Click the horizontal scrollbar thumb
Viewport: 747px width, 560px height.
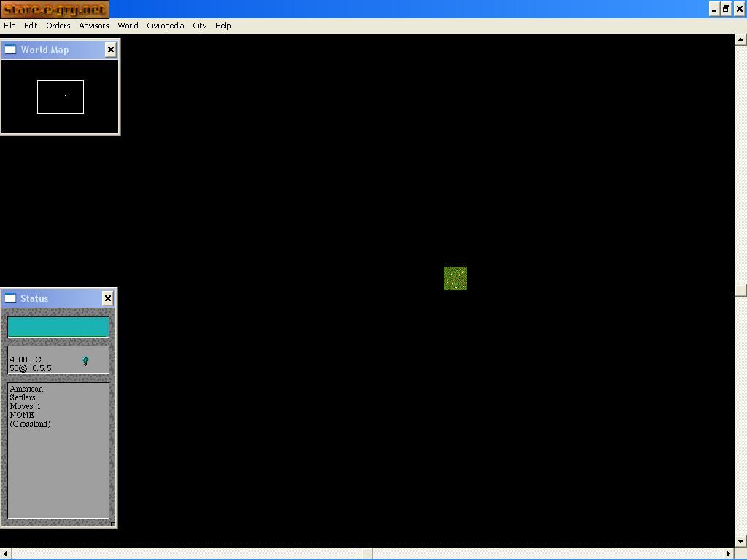(368, 553)
